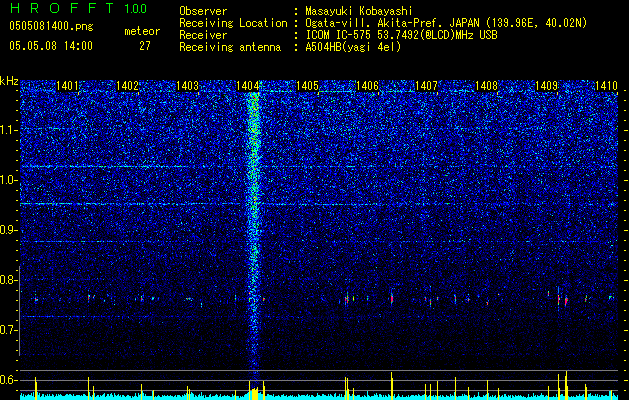This screenshot has height=400, width=629.
Task: Select the 0.7 kHz frequency axis label
Action: 8,330
